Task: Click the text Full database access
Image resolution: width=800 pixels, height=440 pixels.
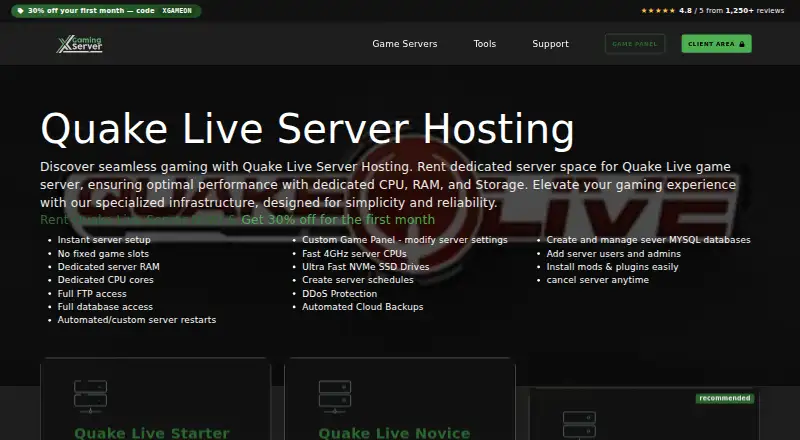Action: pos(105,307)
